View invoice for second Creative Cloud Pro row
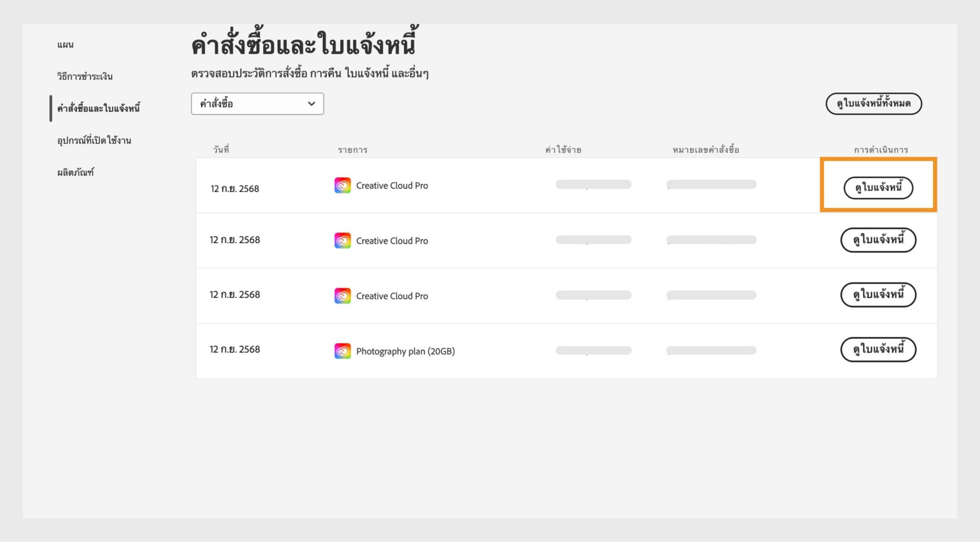Image resolution: width=980 pixels, height=542 pixels. (878, 240)
